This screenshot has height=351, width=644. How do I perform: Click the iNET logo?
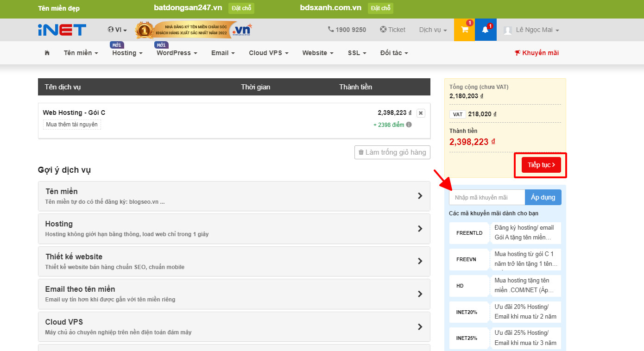click(x=62, y=30)
